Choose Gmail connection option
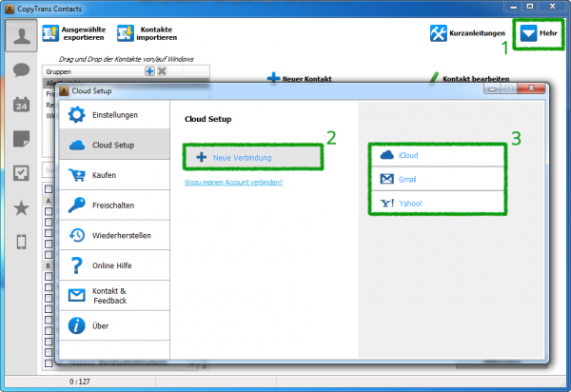This screenshot has height=392, width=571. (438, 179)
